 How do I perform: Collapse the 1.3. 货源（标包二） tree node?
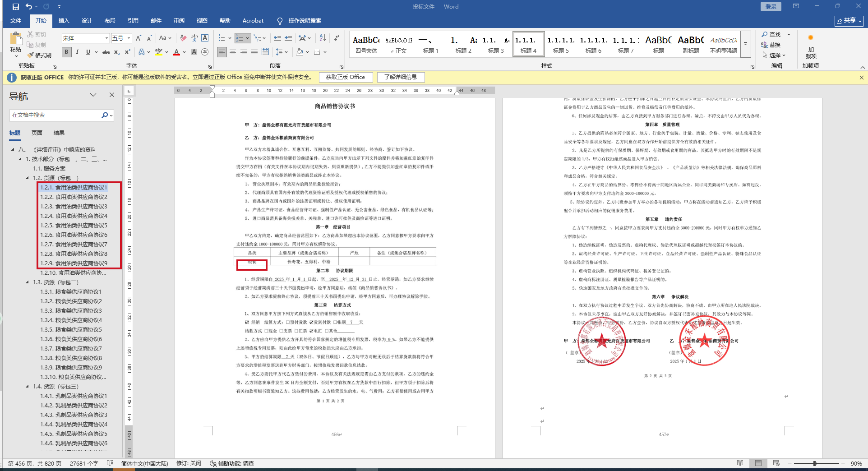pos(27,282)
